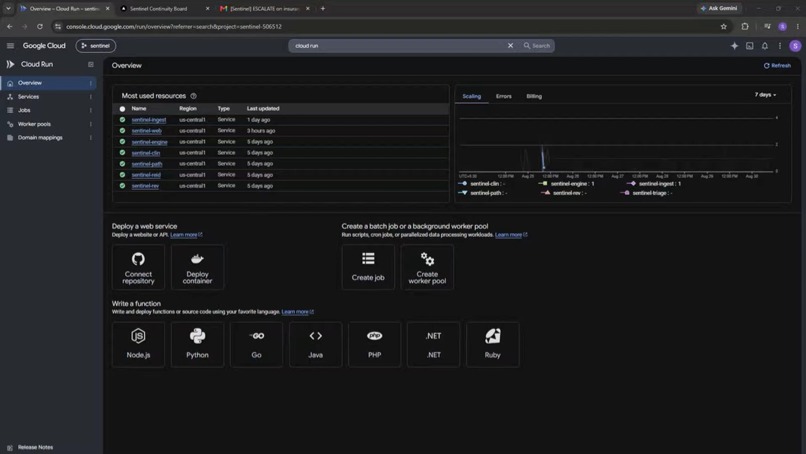Screen dimensions: 806x454
Task: Click the Cloud Run product logo
Action: click(10, 64)
